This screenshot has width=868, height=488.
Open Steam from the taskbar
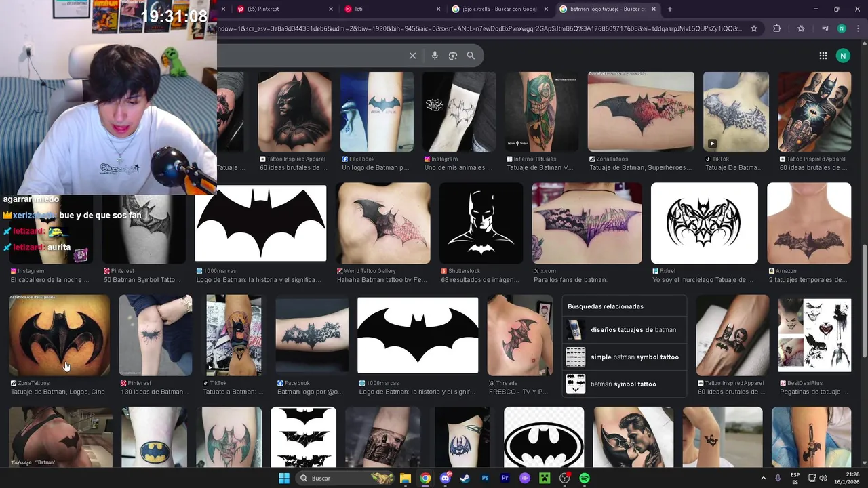[465, 478]
